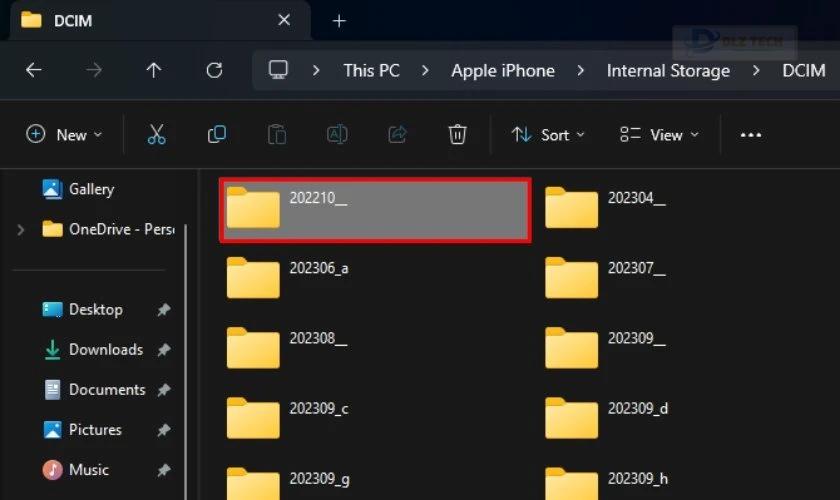This screenshot has width=840, height=500.
Task: Select the 202307__ folder
Action: point(605,278)
